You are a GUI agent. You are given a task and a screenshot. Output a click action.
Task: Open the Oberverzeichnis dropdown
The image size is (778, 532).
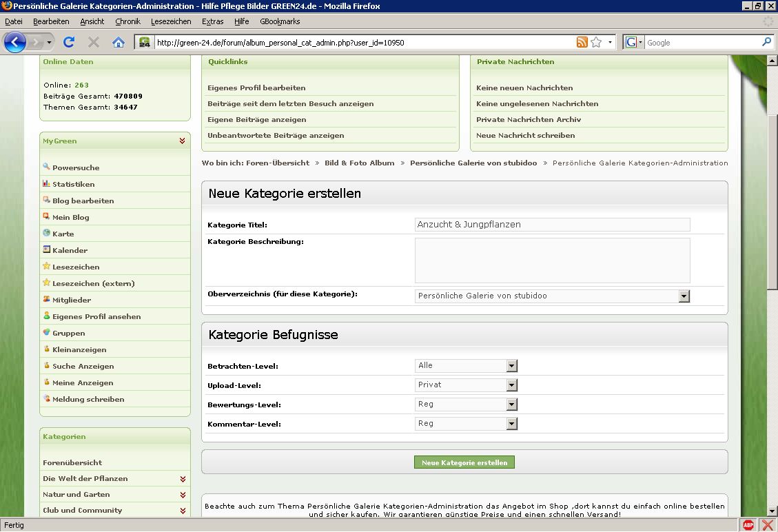click(684, 296)
